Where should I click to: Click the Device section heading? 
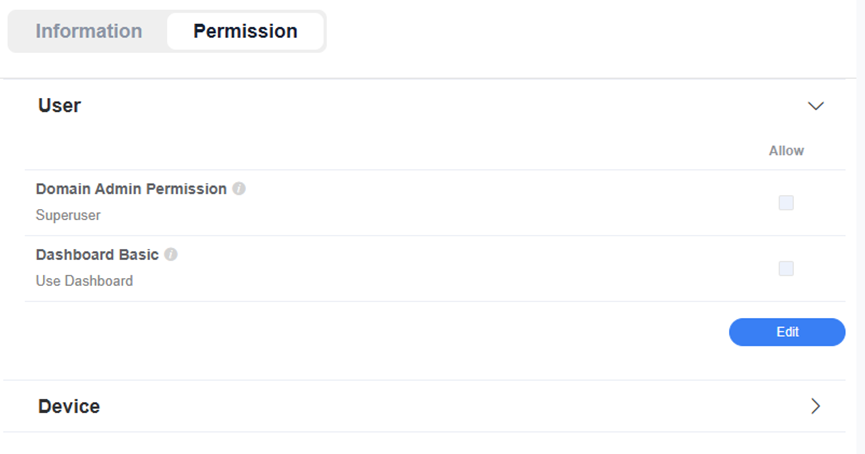[69, 407]
